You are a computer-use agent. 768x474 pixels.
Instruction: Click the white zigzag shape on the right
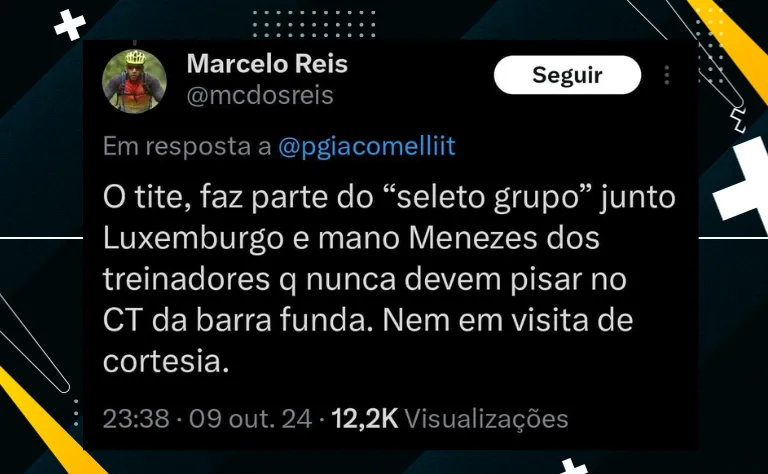point(738,121)
